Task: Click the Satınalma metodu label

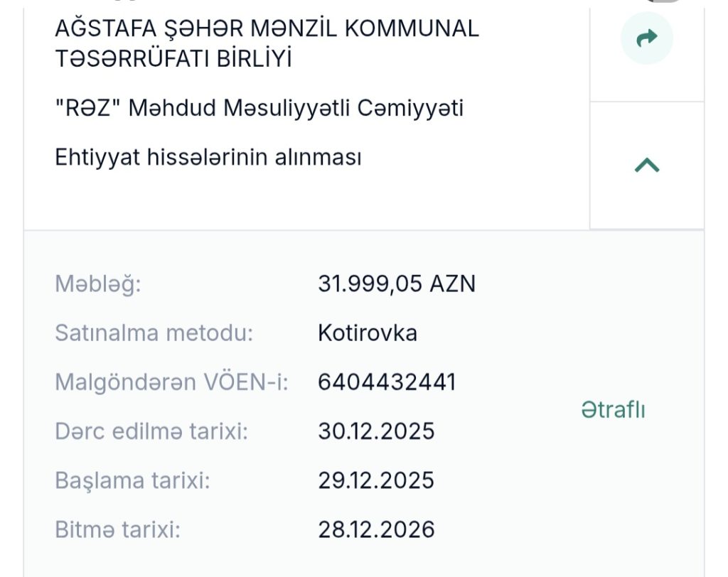Action: coord(154,333)
